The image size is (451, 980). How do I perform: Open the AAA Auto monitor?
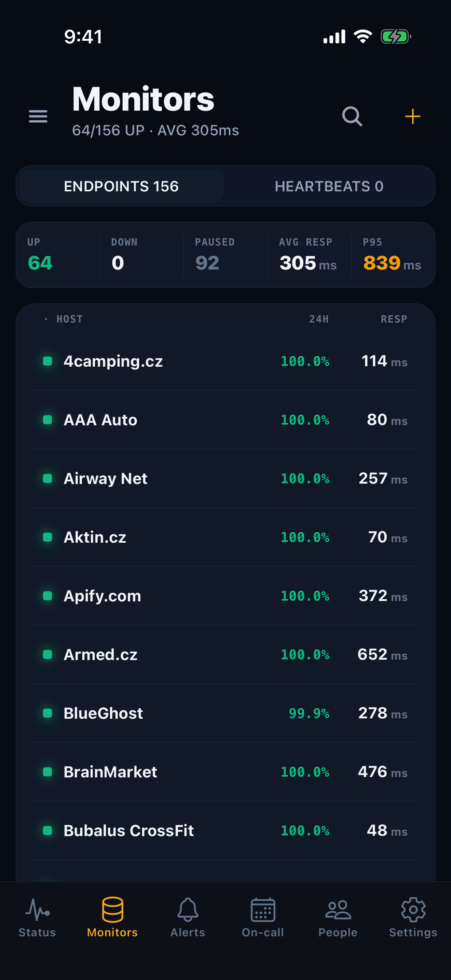[x=225, y=420]
